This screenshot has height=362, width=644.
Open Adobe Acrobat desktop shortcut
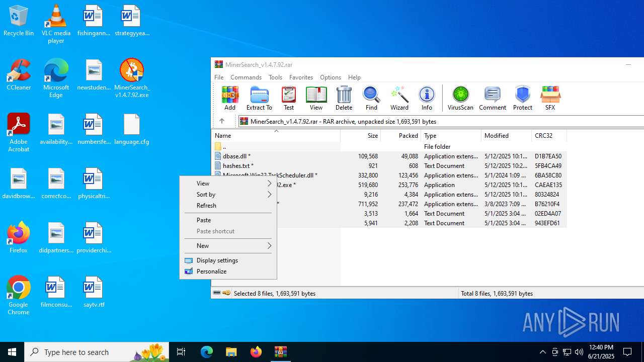click(19, 133)
